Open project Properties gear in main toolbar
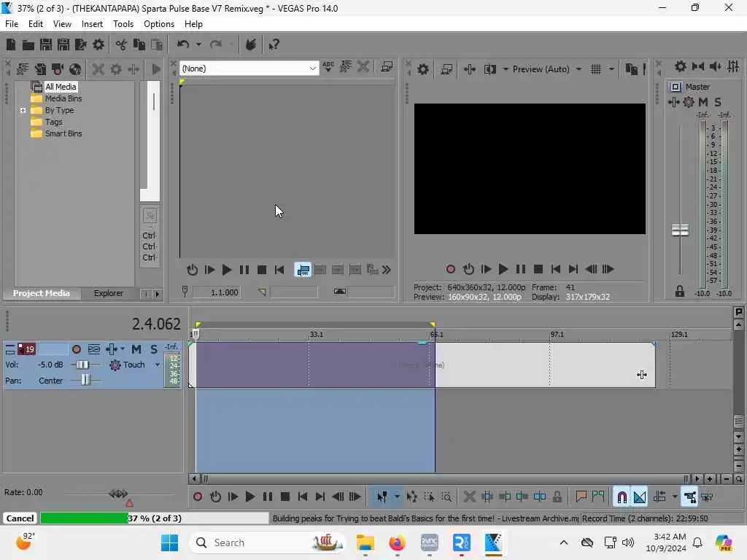This screenshot has height=560, width=747. tap(98, 44)
